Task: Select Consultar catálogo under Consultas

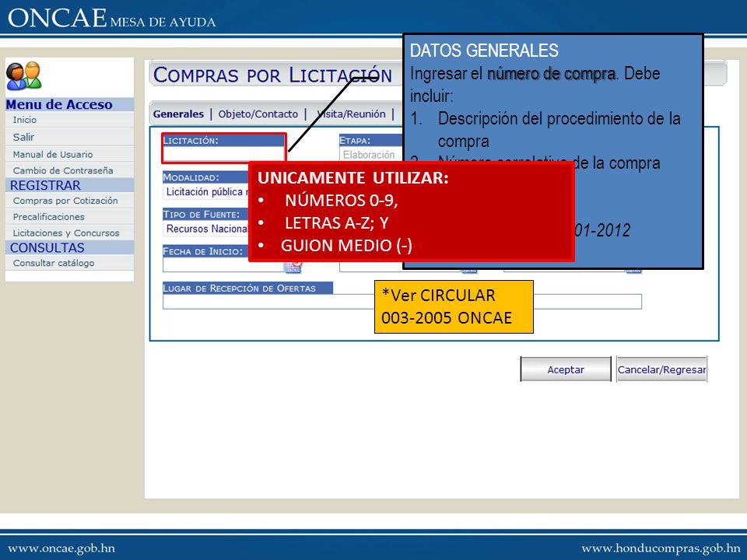Action: tap(54, 263)
